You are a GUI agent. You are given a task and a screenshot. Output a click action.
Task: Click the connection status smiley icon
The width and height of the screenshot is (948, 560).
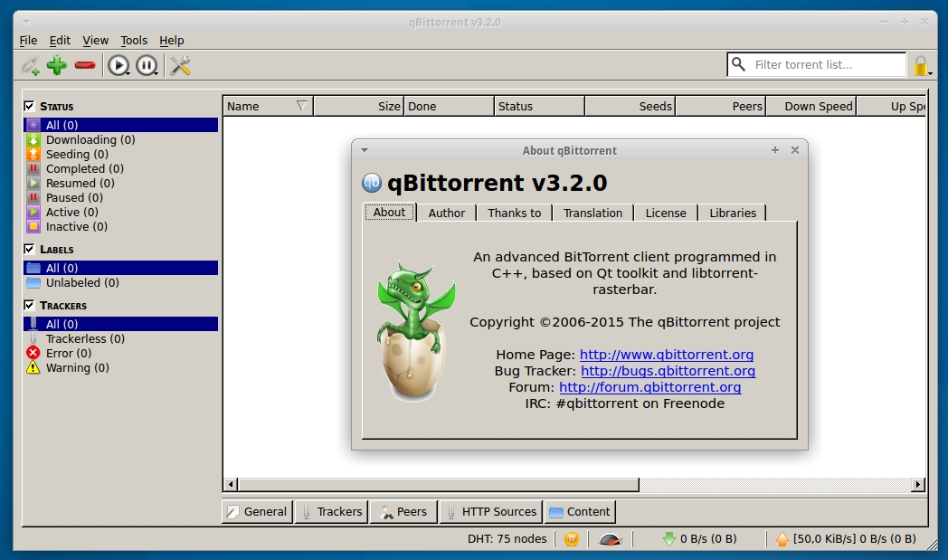pyautogui.click(x=571, y=538)
